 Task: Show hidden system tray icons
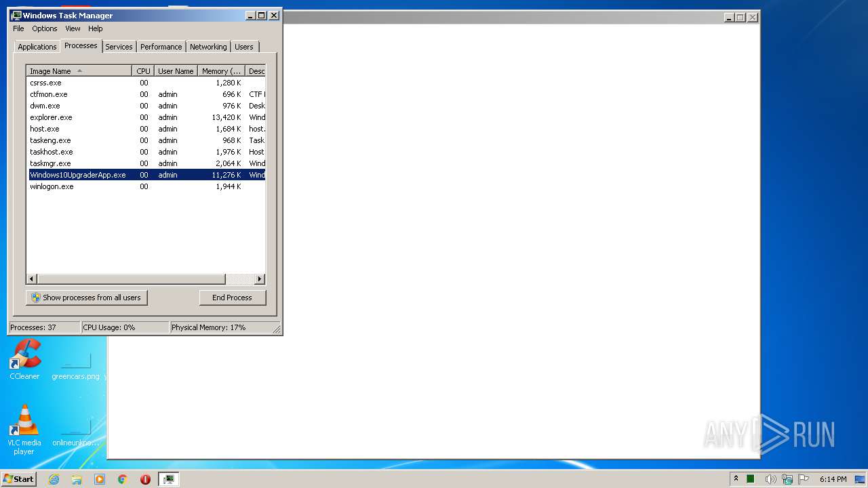736,479
